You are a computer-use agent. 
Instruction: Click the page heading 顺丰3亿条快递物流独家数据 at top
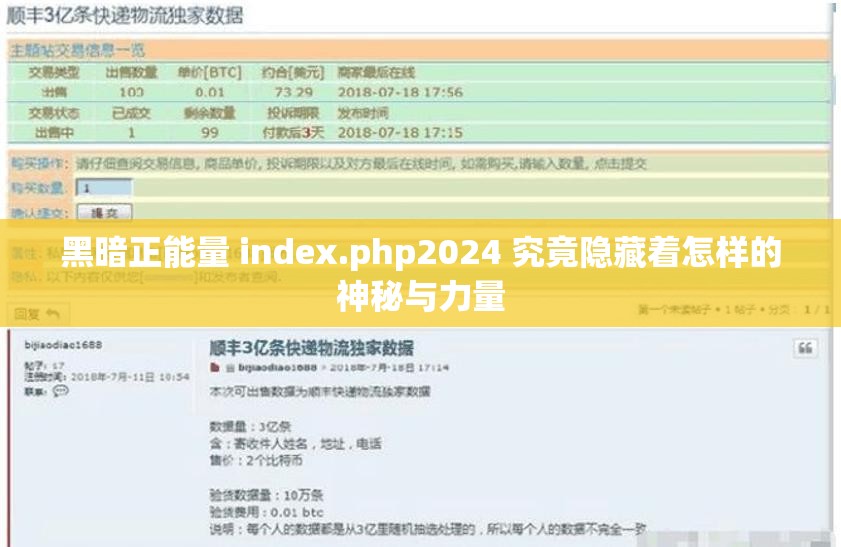125,16
